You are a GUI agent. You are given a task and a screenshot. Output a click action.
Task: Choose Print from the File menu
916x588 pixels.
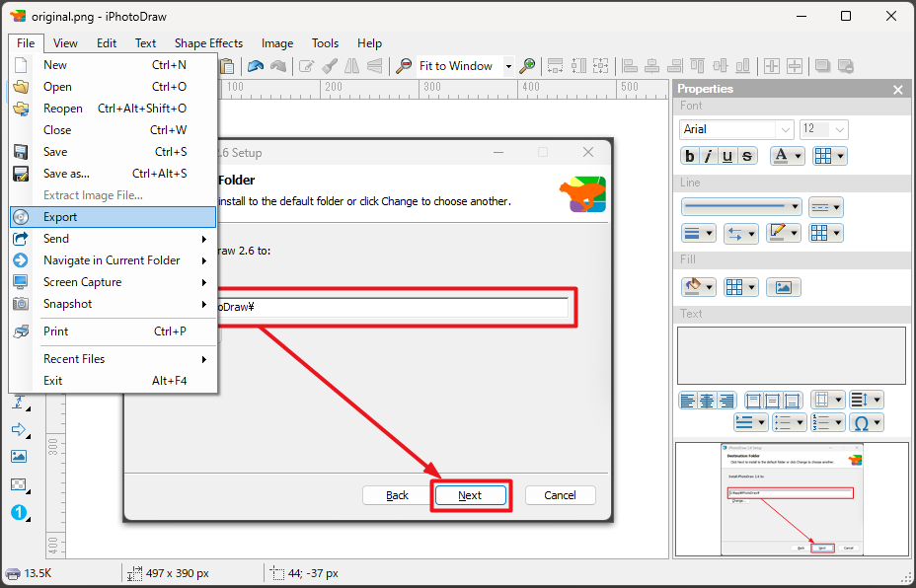[113, 331]
